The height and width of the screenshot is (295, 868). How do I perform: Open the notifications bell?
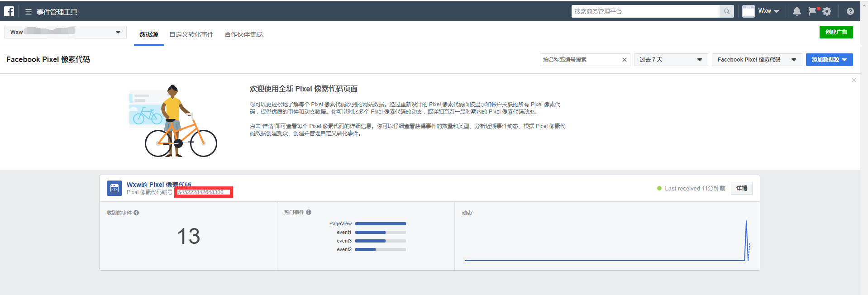point(796,11)
